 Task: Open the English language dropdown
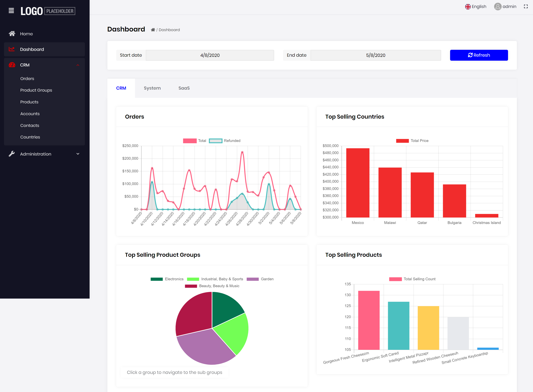(476, 7)
